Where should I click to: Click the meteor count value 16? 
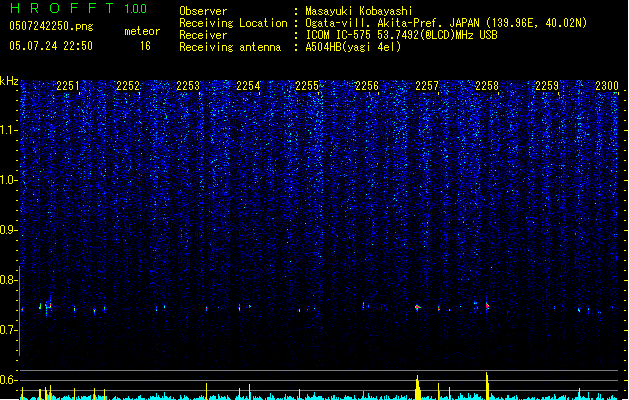145,46
